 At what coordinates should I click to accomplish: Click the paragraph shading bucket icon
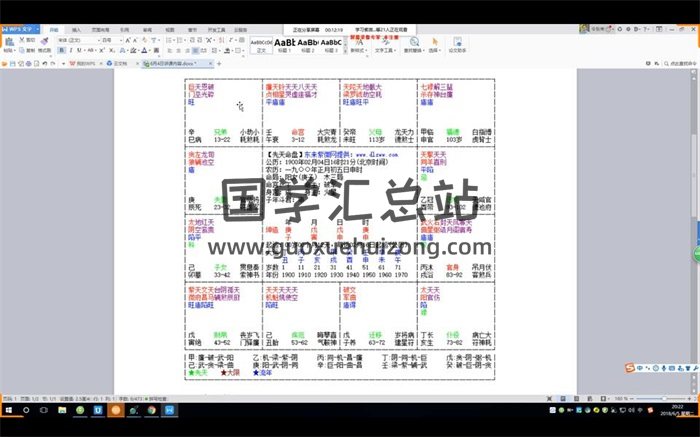tap(227, 50)
